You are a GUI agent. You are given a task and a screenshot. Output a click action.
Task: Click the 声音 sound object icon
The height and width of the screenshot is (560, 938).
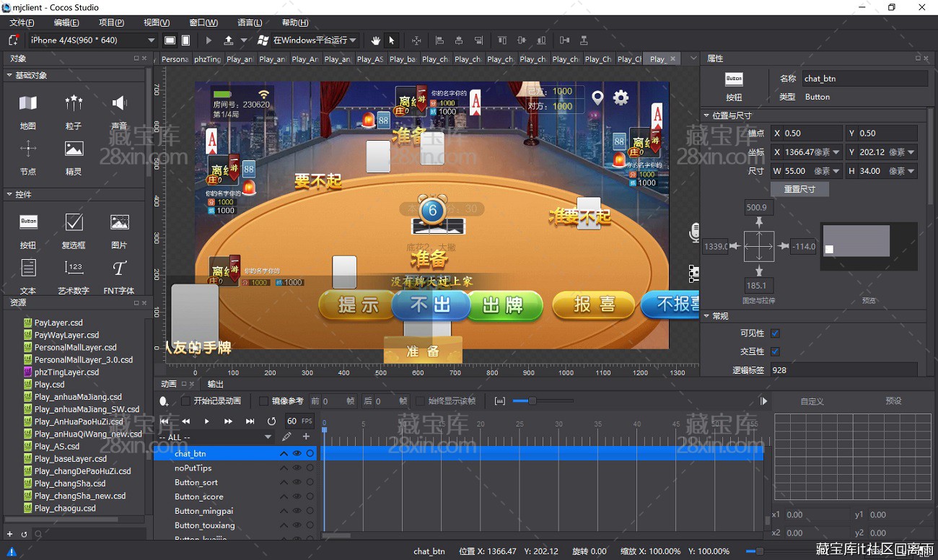coord(120,103)
